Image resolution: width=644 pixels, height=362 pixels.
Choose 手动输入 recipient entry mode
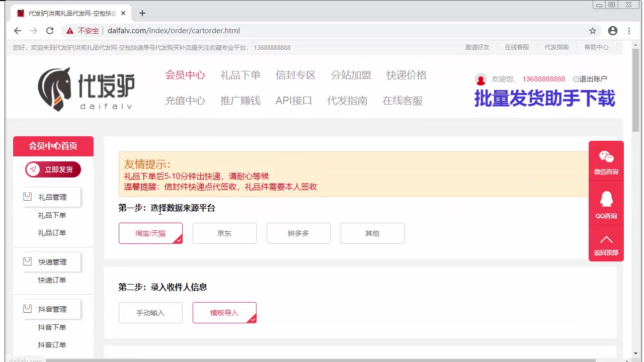pyautogui.click(x=150, y=313)
